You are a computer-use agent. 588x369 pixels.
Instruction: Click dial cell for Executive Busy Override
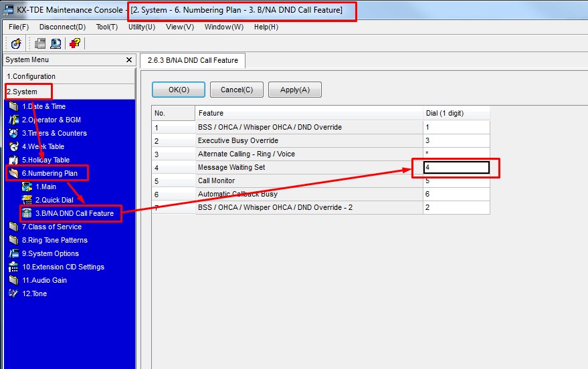click(456, 140)
